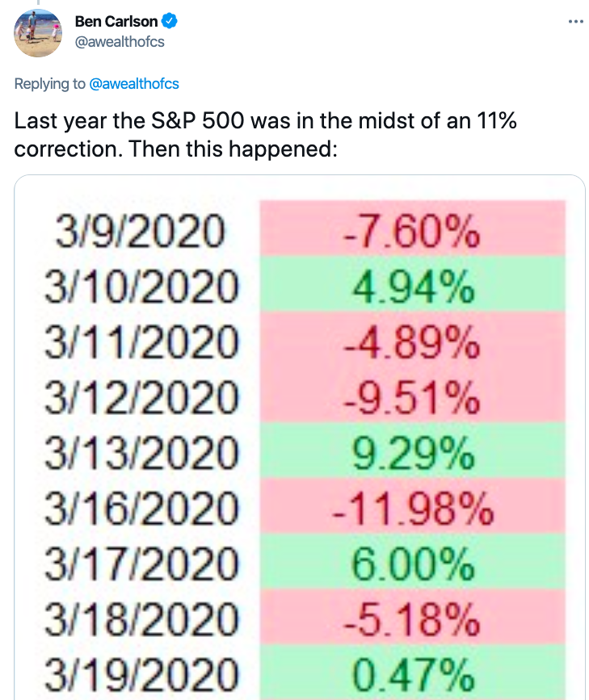The height and width of the screenshot is (700, 589).
Task: Click the -9.51% red cell
Action: [x=412, y=400]
